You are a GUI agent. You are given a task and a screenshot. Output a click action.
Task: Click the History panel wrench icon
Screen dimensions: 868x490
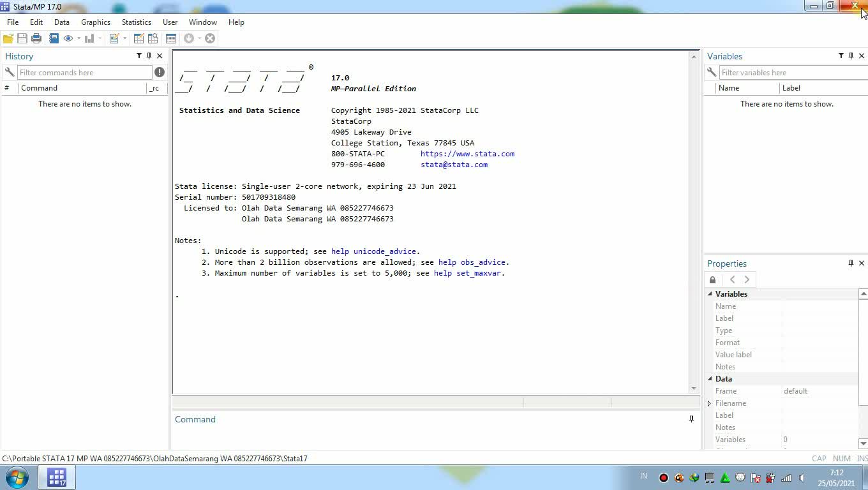(x=9, y=72)
